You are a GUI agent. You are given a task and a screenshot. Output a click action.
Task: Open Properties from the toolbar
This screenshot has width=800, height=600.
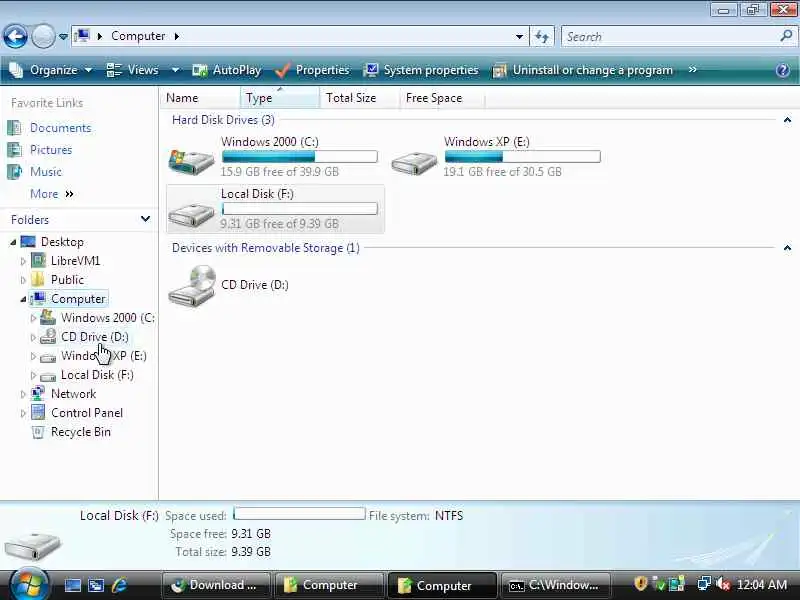pyautogui.click(x=312, y=70)
